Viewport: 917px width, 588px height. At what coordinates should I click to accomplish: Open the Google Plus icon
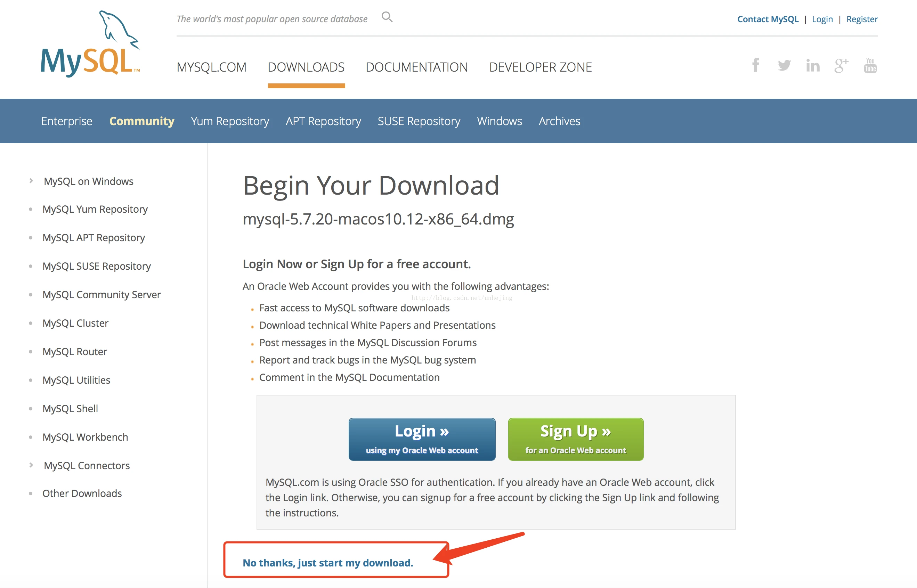[x=841, y=65]
